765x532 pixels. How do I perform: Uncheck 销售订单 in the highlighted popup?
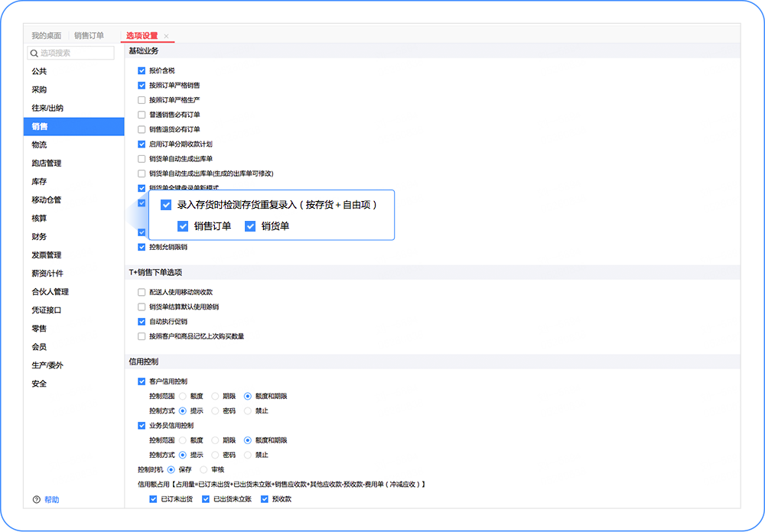click(x=183, y=226)
